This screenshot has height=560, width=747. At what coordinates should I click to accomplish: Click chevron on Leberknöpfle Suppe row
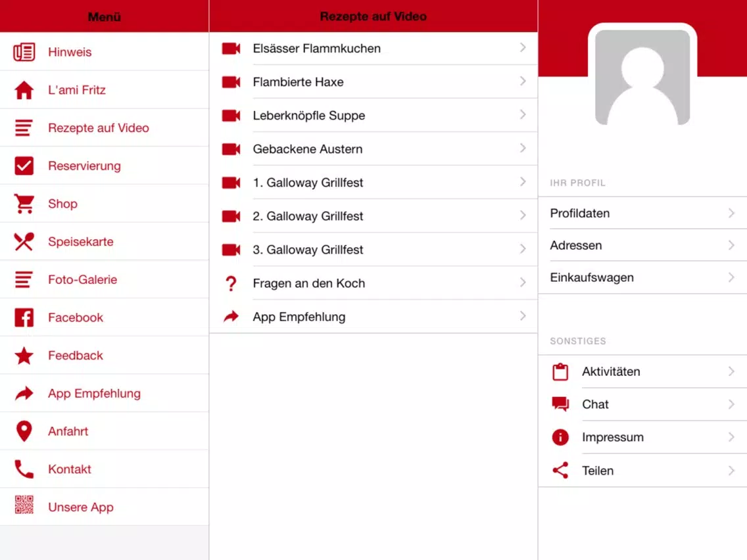[x=523, y=115]
